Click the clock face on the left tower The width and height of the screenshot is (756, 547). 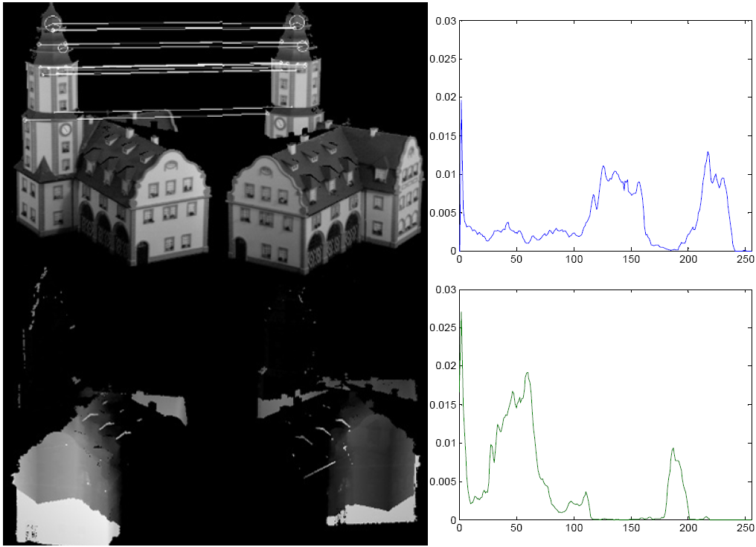click(x=65, y=129)
